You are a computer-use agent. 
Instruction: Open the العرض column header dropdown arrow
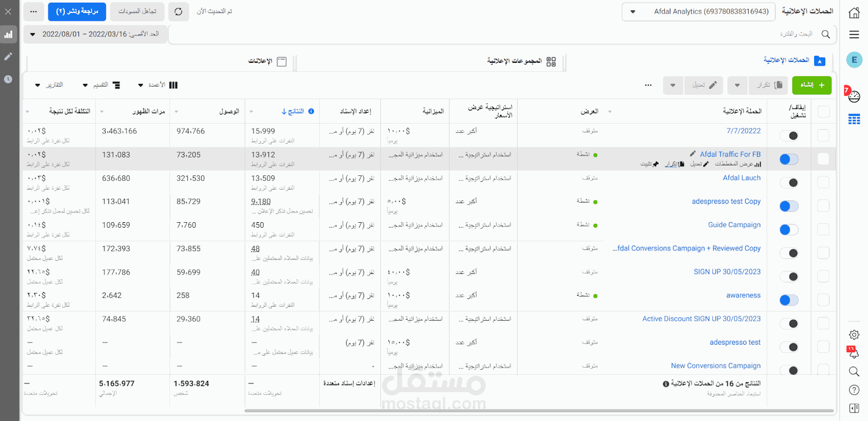610,112
